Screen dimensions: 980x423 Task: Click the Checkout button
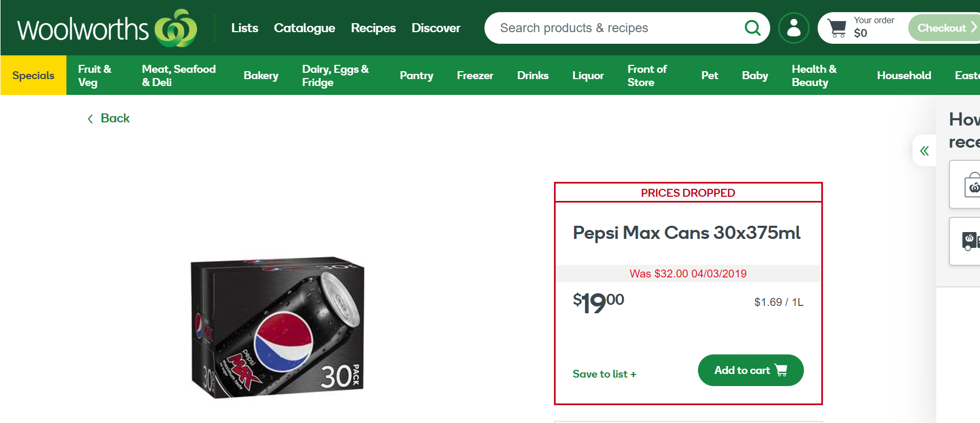coord(944,28)
